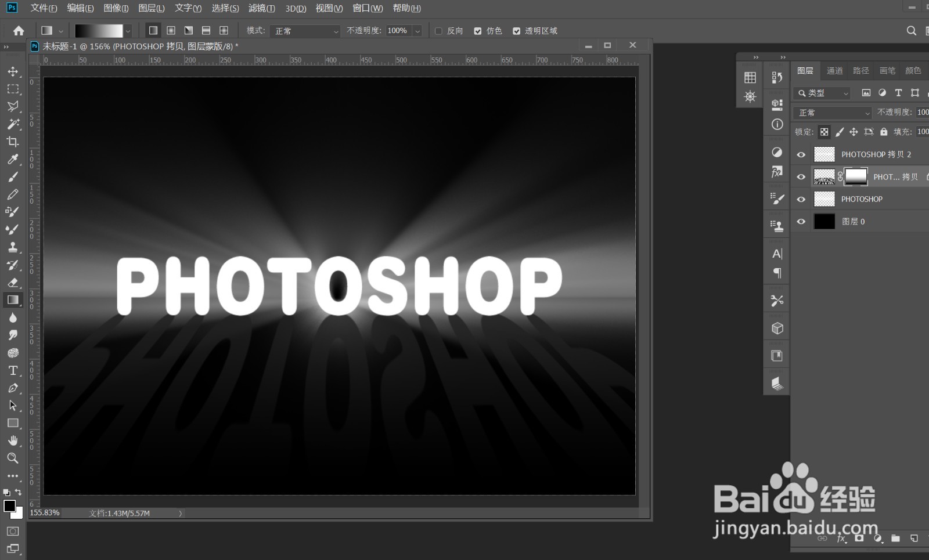This screenshot has height=560, width=929.
Task: Select the Pencil tool
Action: (13, 194)
